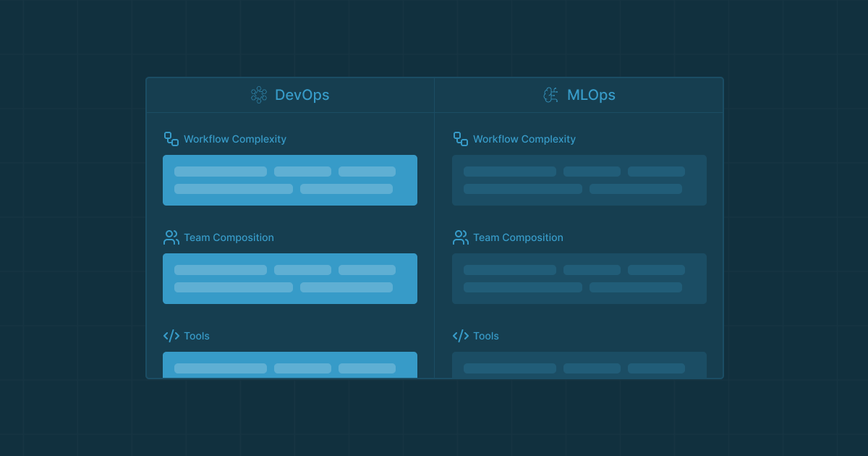Viewport: 868px width, 456px height.
Task: Click the Tools code icon under MLOps
Action: point(461,336)
